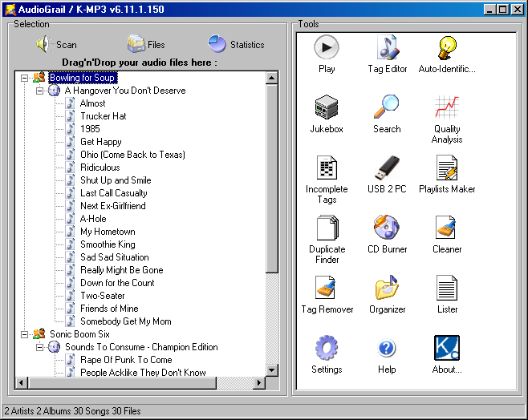This screenshot has width=528, height=420.
Task: Select Last Call Casualty
Action: [x=113, y=193]
